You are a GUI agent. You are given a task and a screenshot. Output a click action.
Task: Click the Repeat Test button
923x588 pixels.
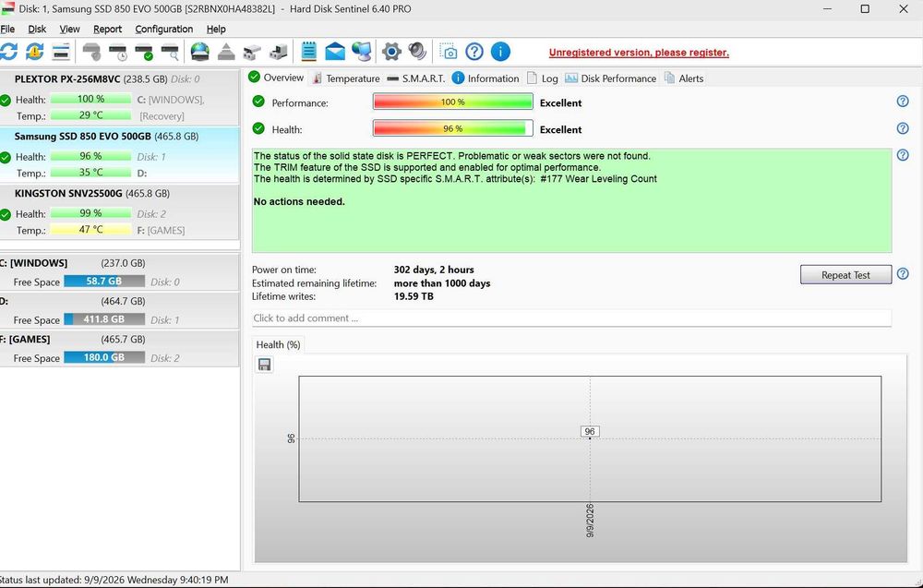(x=845, y=275)
